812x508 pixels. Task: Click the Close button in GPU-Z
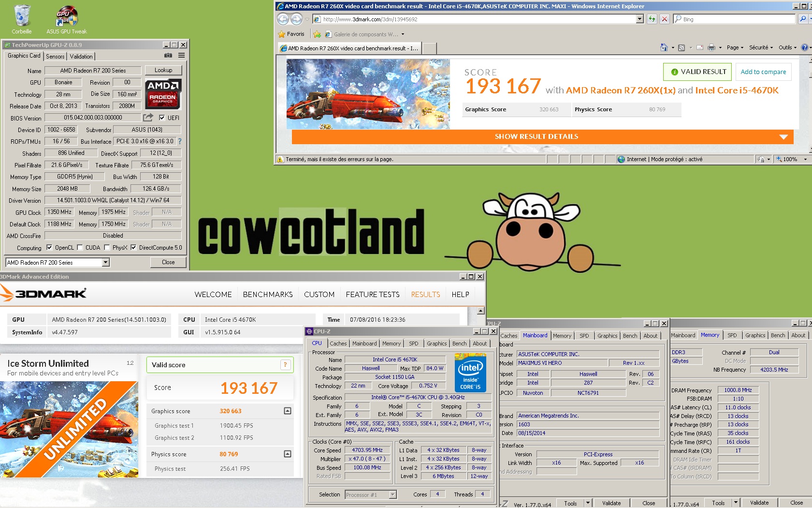click(168, 262)
